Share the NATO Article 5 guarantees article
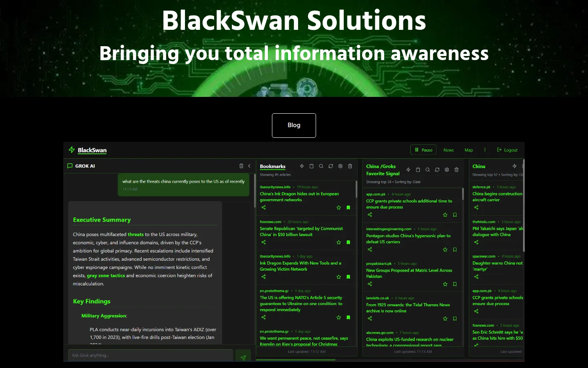Screen dimensions: 588x368 [x=264, y=317]
